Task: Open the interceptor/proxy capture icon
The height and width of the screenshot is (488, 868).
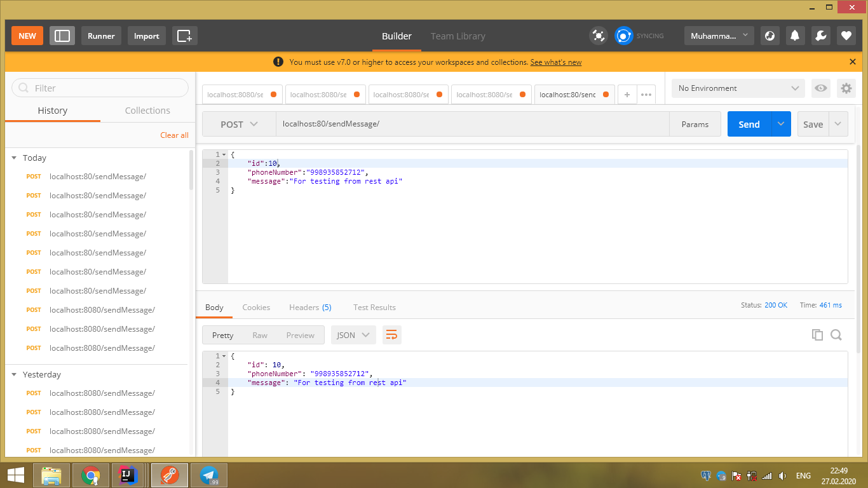Action: tap(598, 36)
